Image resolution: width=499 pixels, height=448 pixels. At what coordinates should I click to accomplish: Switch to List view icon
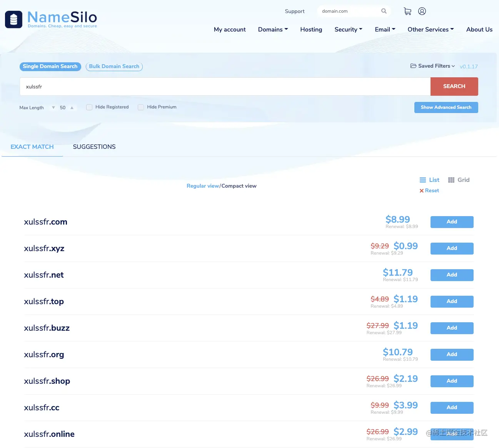(423, 180)
